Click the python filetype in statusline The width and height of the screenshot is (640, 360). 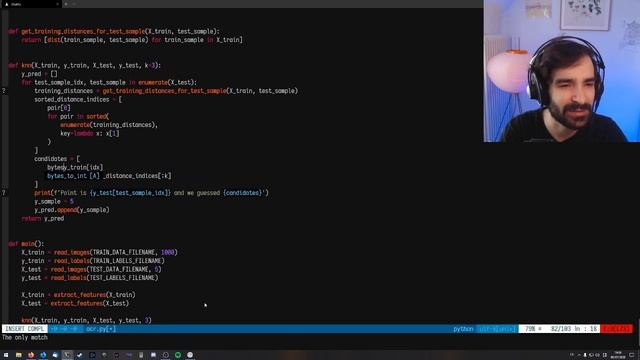463,329
